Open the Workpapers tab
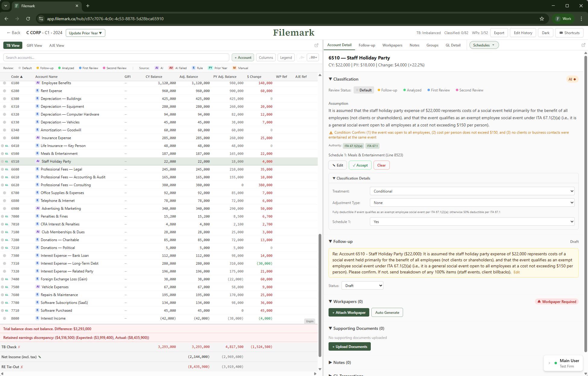 coord(392,45)
